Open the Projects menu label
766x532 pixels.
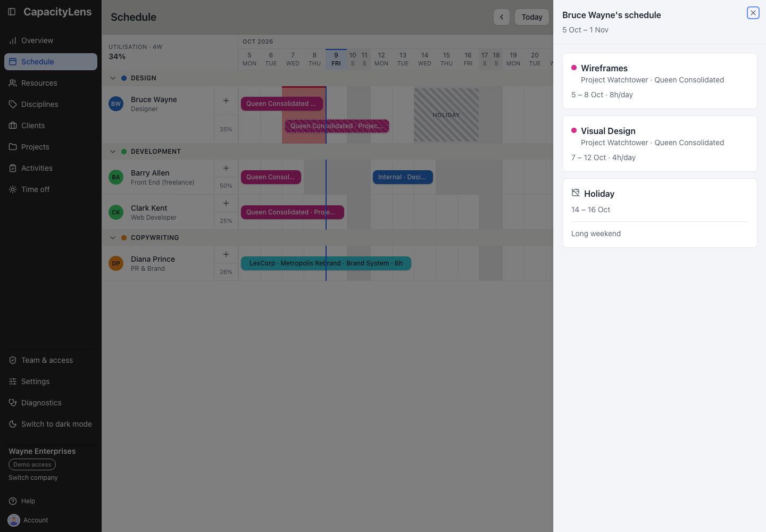coord(35,147)
